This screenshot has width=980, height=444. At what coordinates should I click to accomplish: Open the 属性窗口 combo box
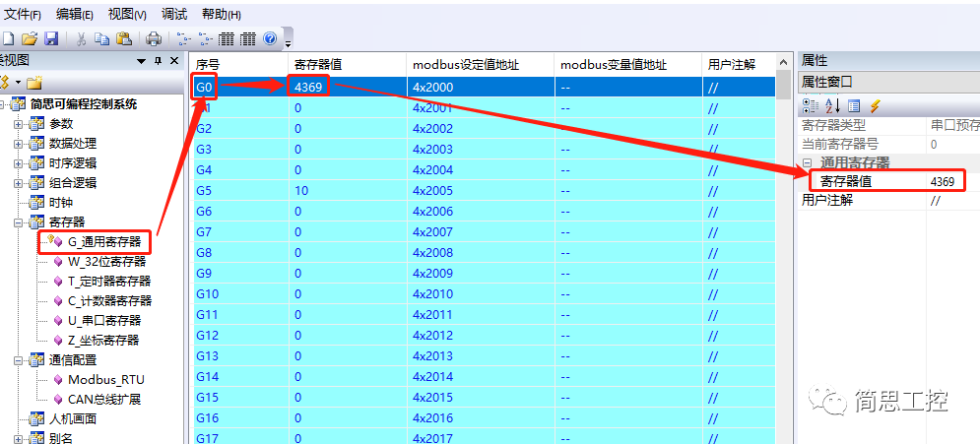coord(889,83)
